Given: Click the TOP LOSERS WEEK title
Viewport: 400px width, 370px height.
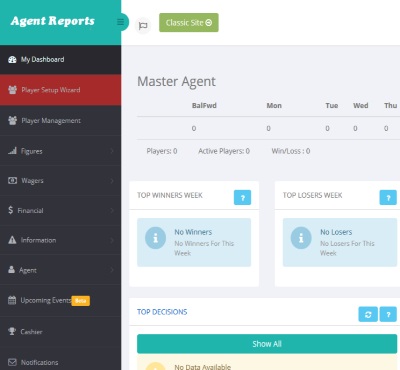Looking at the screenshot, I should [312, 195].
